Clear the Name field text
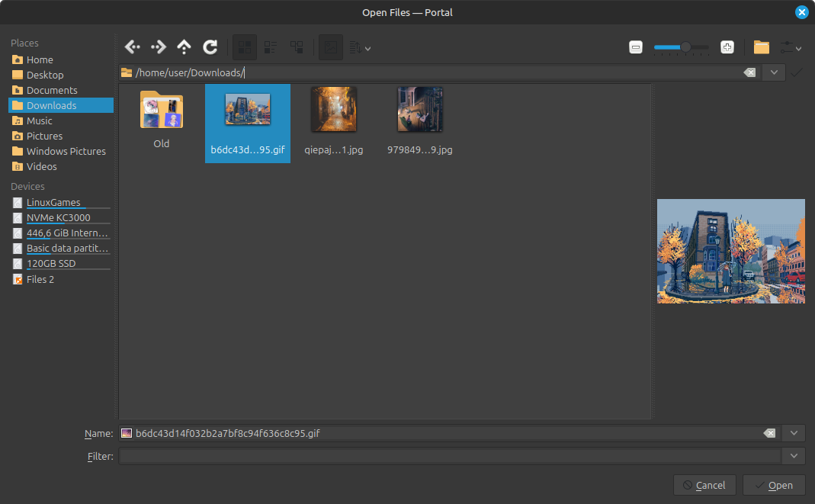815x504 pixels. (769, 433)
